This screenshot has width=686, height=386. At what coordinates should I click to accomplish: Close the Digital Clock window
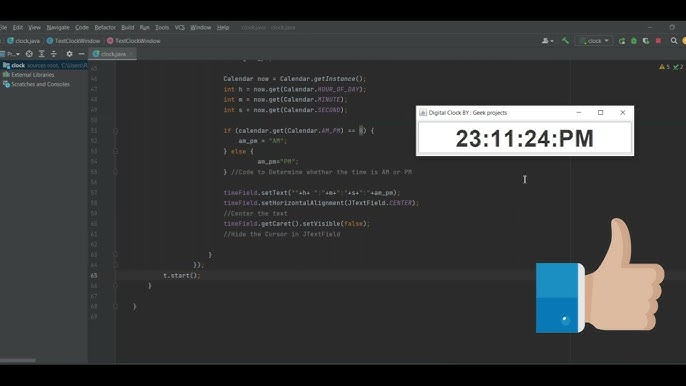(623, 112)
